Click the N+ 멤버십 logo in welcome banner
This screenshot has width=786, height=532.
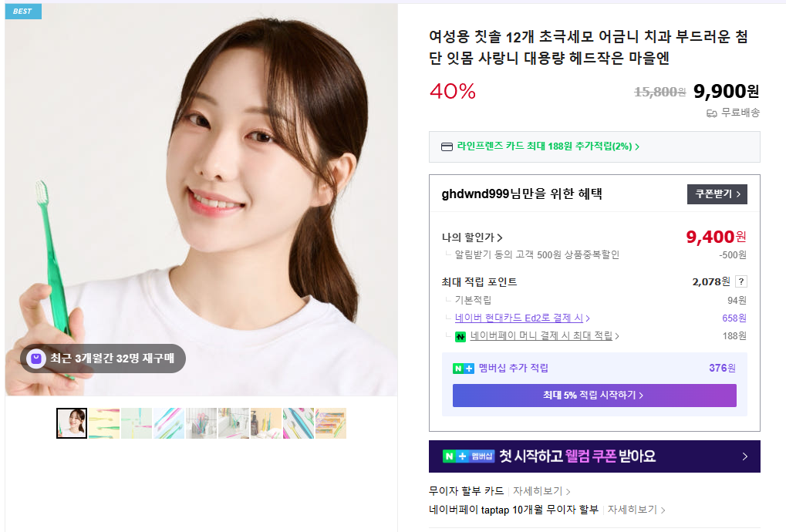coord(468,456)
